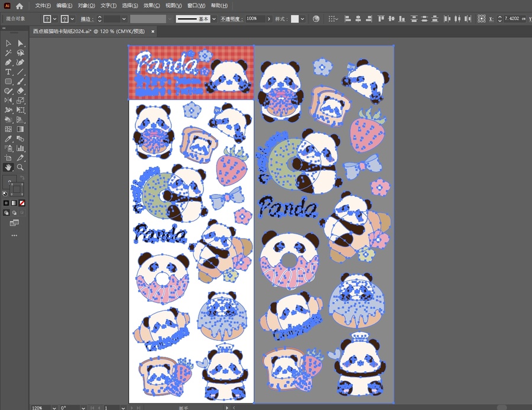Select the Gradient tool
Image resolution: width=532 pixels, height=410 pixels.
[x=20, y=129]
